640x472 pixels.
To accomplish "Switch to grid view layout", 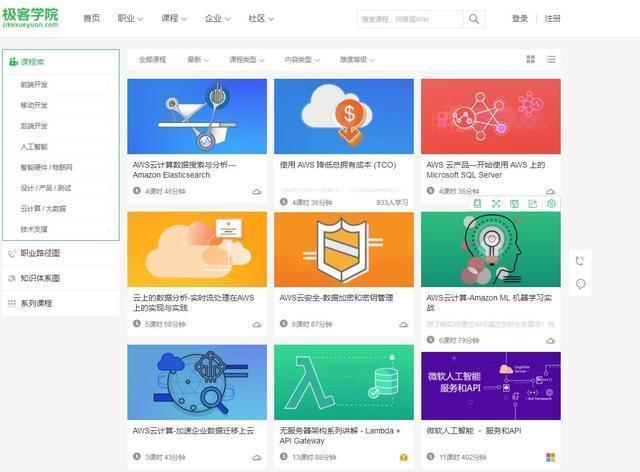I will [x=531, y=60].
